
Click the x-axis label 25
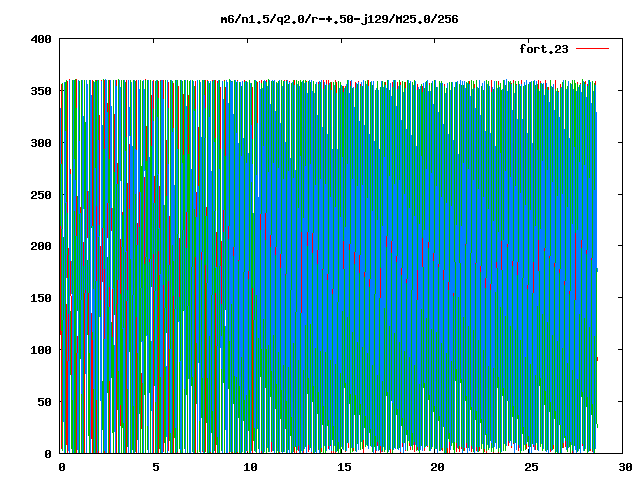coord(531,467)
